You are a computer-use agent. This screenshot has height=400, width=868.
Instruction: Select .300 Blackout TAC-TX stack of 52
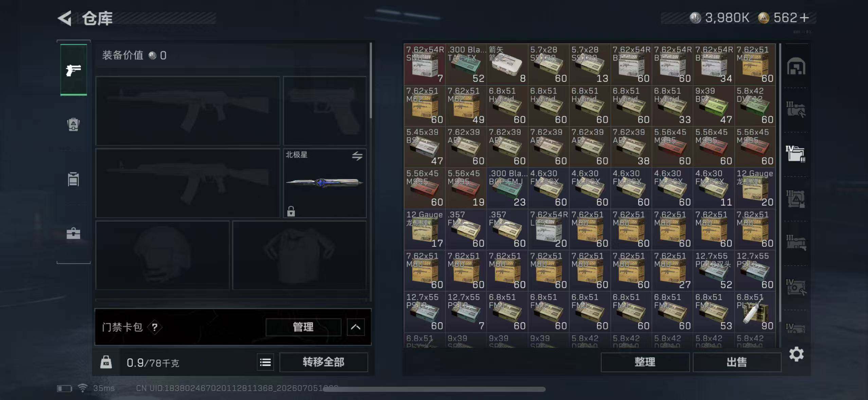click(x=466, y=64)
